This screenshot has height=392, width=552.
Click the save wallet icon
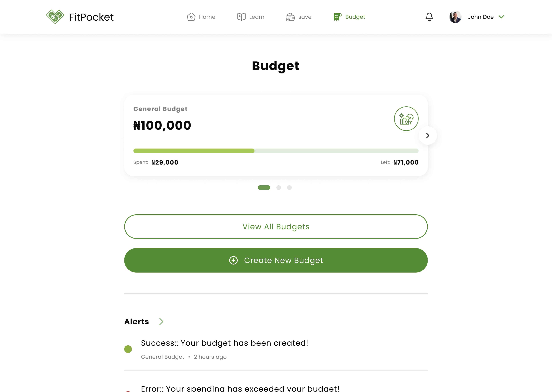(x=290, y=17)
